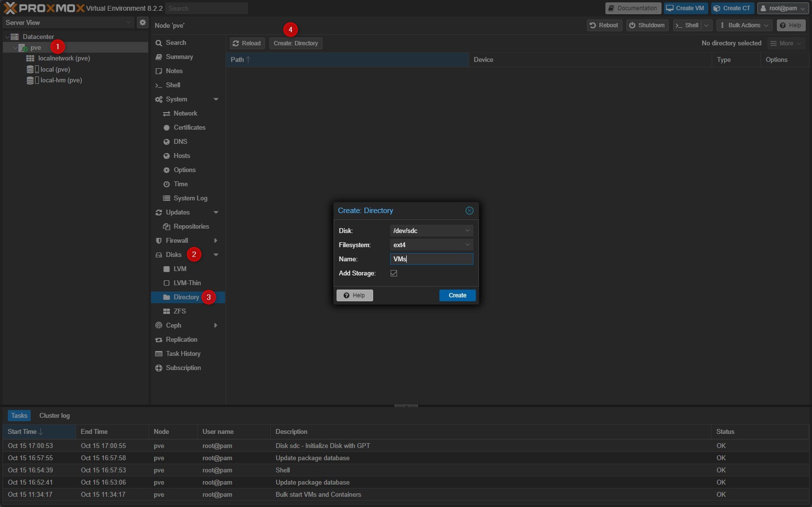Click the Create CT container icon button
This screenshot has height=507, width=812.
click(732, 8)
